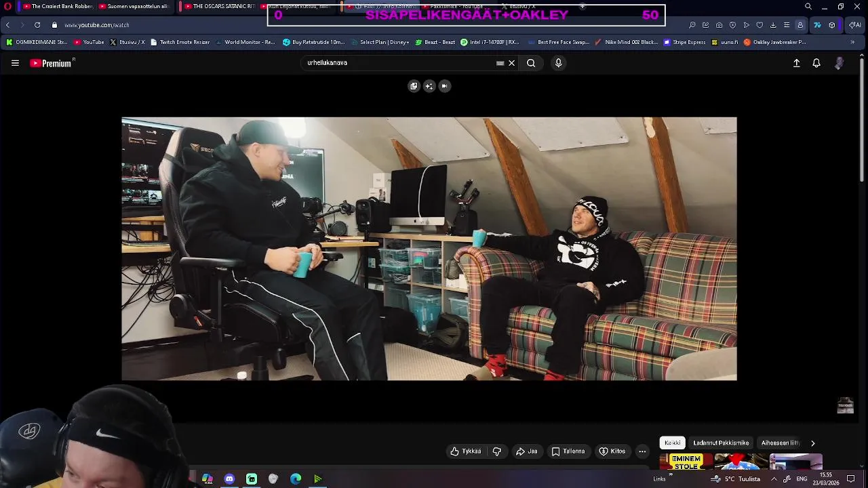Image resolution: width=868 pixels, height=488 pixels.
Task: Go to YouTube Premium home logo
Action: [52, 63]
